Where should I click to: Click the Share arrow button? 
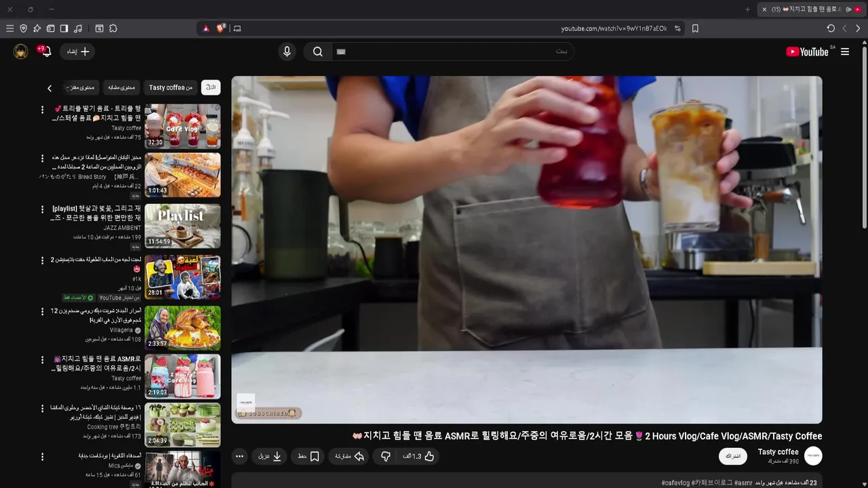point(349,456)
